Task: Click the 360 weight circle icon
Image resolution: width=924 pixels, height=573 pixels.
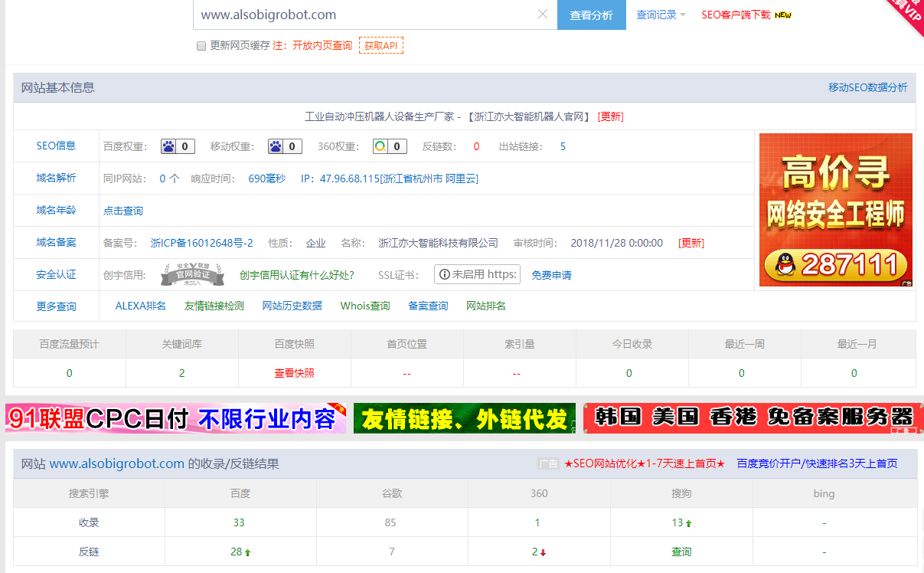Action: coord(380,146)
